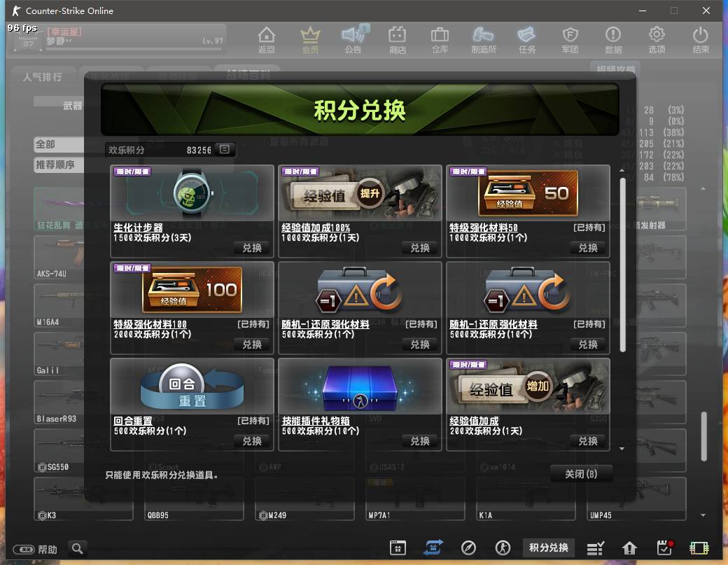Open the 欢乐积分 points history list icon
Screen dimensions: 728x565
[224, 150]
